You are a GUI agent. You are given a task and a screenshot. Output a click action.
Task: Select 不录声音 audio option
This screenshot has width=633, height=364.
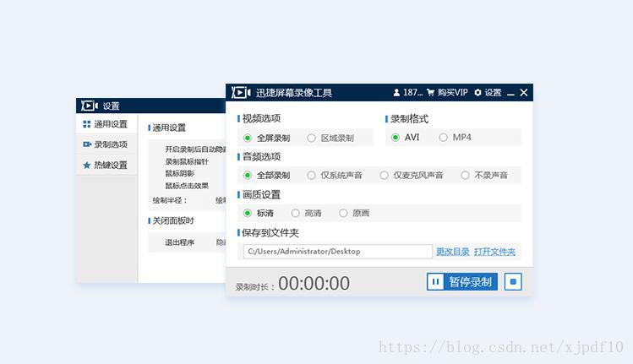point(484,175)
